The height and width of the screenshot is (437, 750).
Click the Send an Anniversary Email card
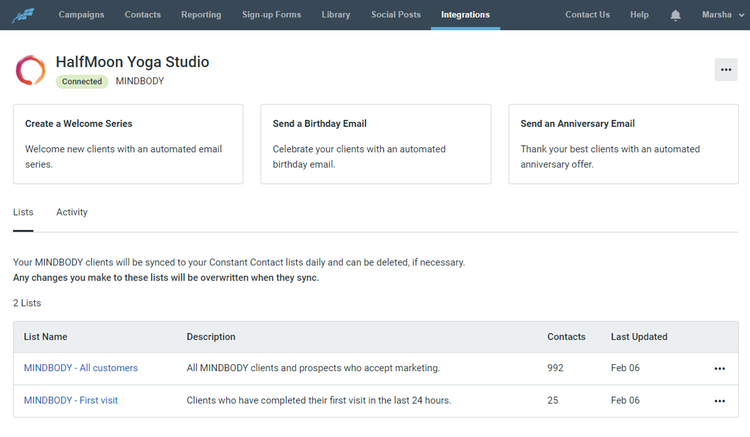point(623,143)
